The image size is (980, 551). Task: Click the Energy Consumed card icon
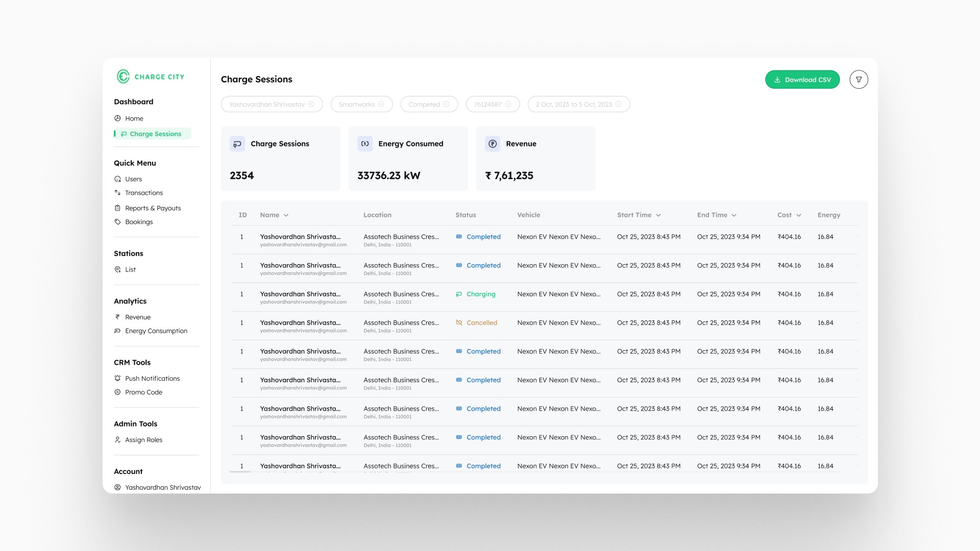[365, 144]
